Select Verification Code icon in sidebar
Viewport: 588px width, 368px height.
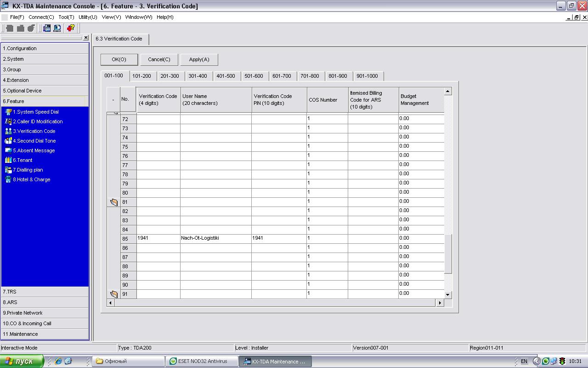coord(8,131)
